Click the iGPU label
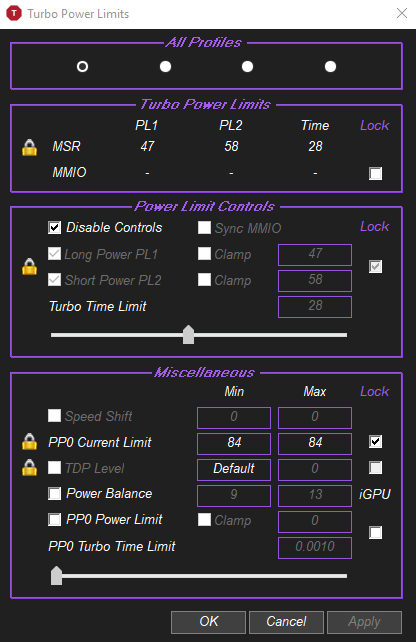 click(x=375, y=494)
